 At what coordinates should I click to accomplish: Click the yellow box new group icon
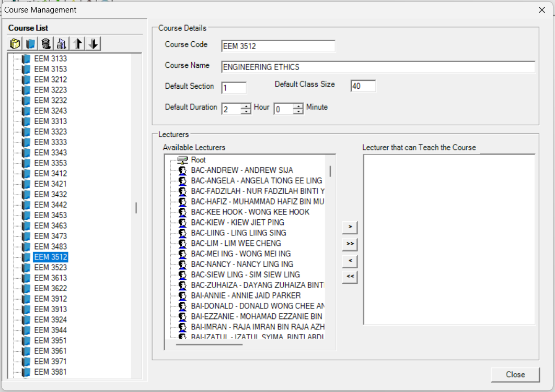[15, 44]
